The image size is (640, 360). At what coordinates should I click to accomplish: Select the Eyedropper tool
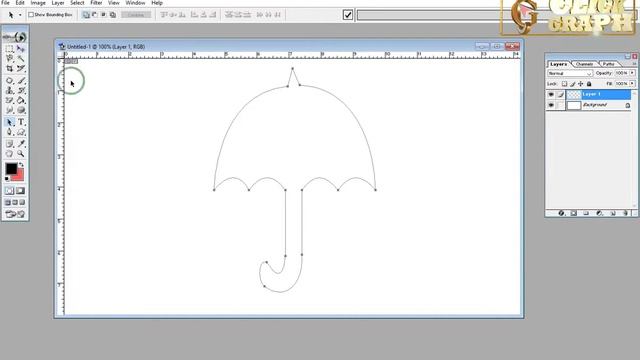(21, 144)
